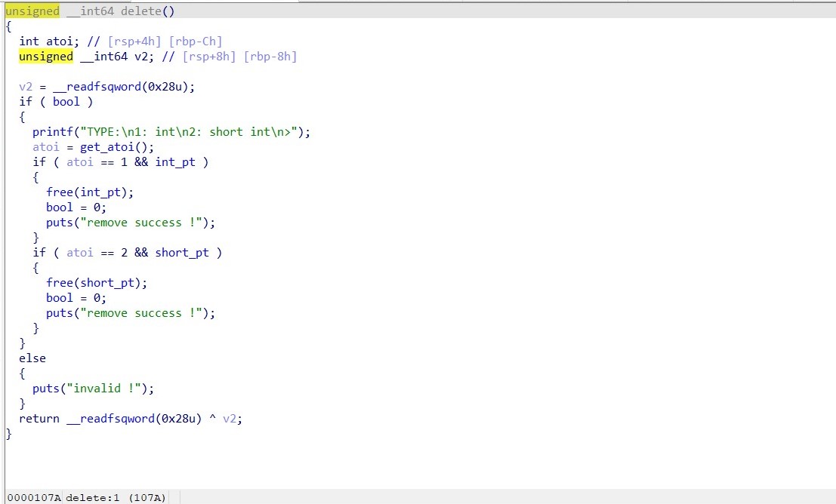The height and width of the screenshot is (504, 836).
Task: Click the delete:1 (107A) status bar text
Action: [x=116, y=497]
